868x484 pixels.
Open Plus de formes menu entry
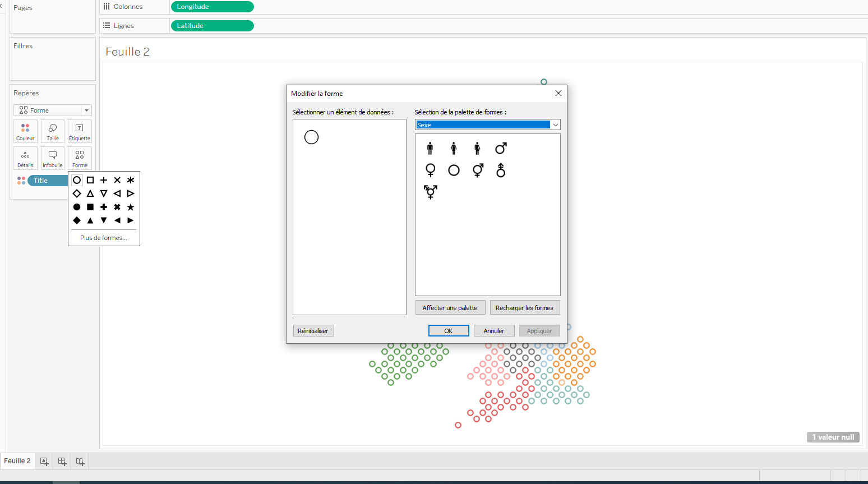[104, 238]
